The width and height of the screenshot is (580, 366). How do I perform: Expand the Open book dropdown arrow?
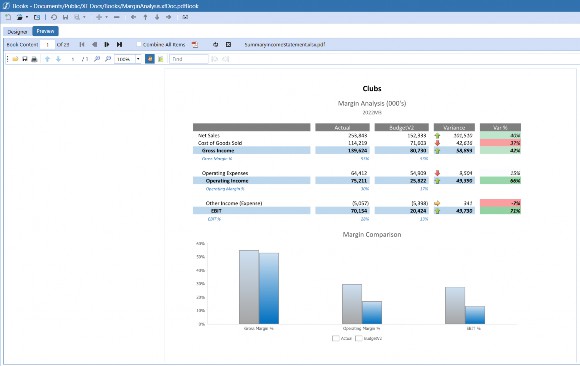pyautogui.click(x=27, y=17)
